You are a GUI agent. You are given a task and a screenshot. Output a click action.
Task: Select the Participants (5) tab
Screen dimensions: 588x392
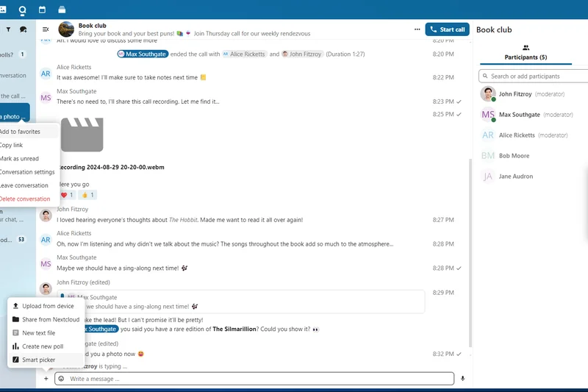(x=526, y=52)
